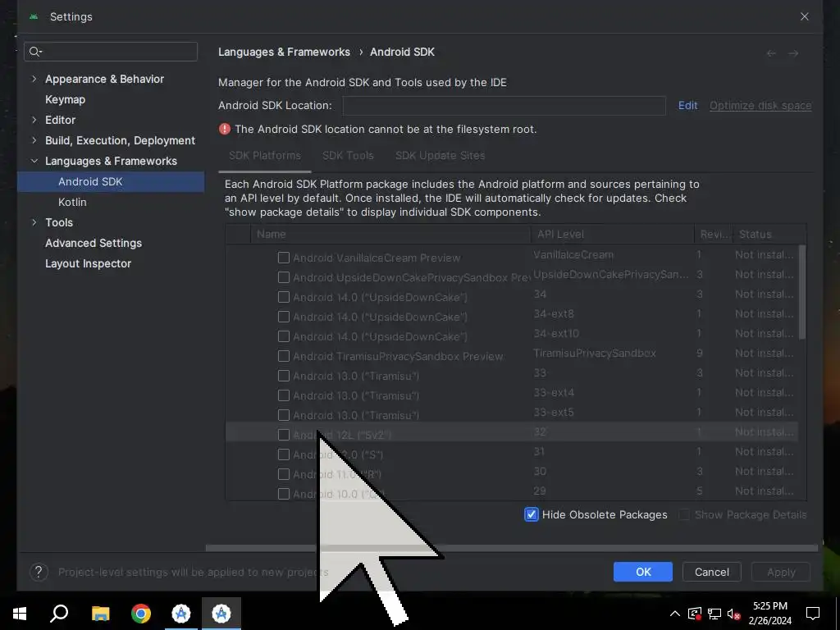Image resolution: width=840 pixels, height=630 pixels.
Task: Click search magnifier icon in settings
Action: click(35, 52)
